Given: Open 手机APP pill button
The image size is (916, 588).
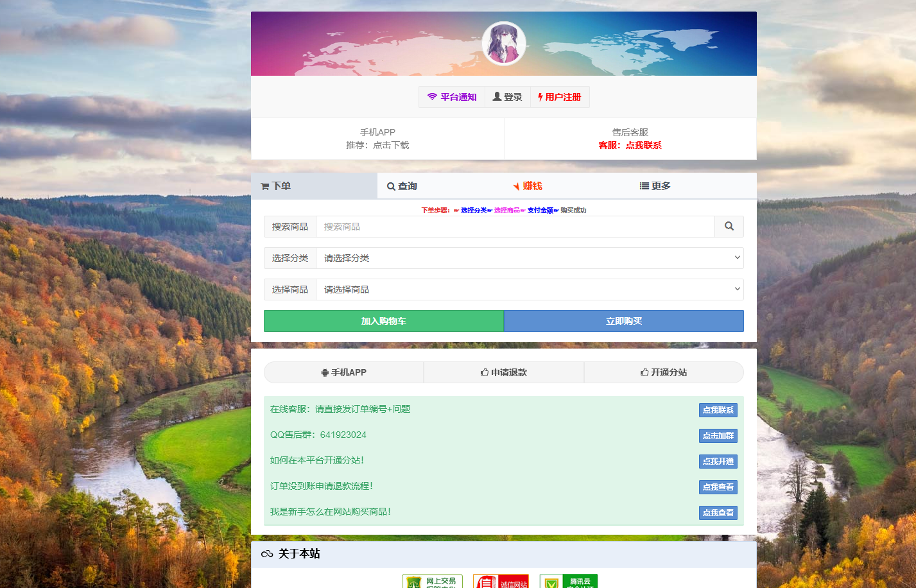Looking at the screenshot, I should point(343,372).
